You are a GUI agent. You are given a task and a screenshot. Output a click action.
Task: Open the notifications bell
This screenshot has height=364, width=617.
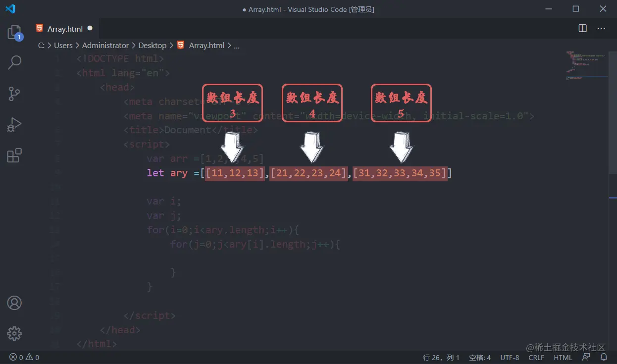coord(604,357)
